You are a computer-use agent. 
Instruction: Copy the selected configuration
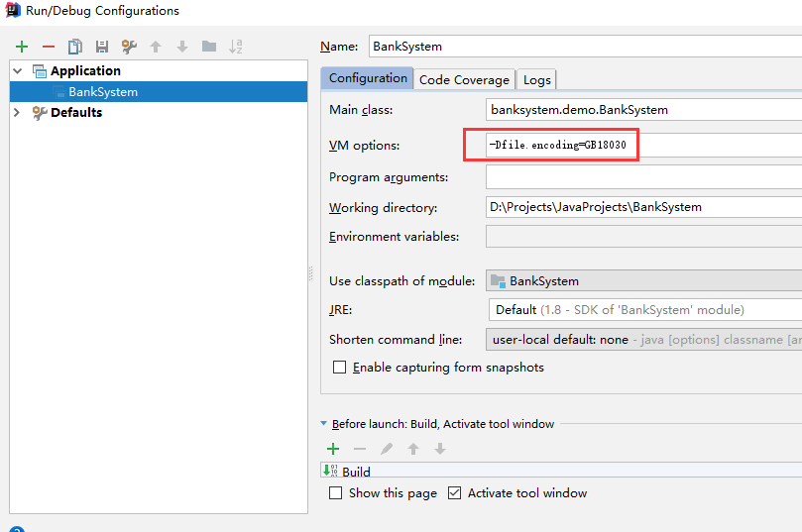[75, 47]
